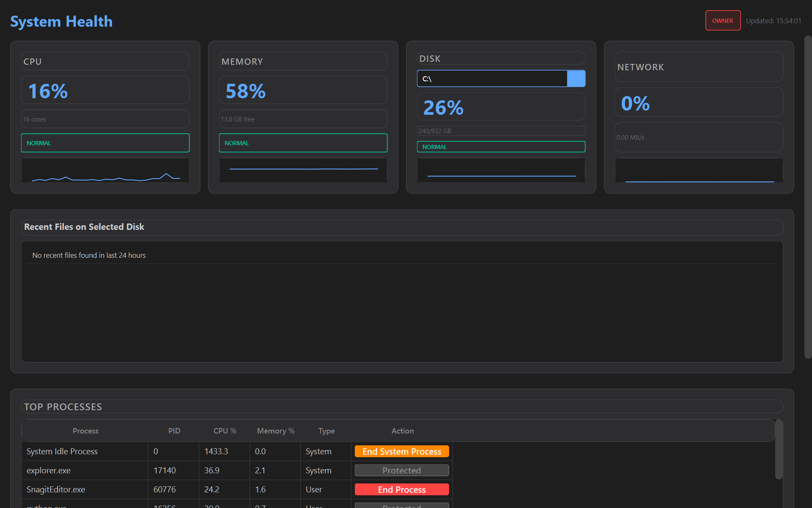Click the Type column header
Screen dimensions: 812x508
[326, 431]
